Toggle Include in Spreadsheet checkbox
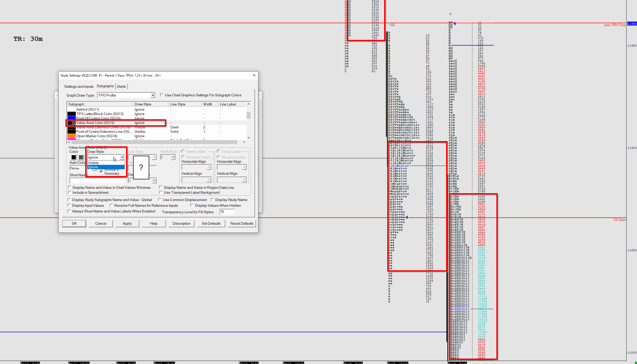The width and height of the screenshot is (637, 364). point(70,192)
